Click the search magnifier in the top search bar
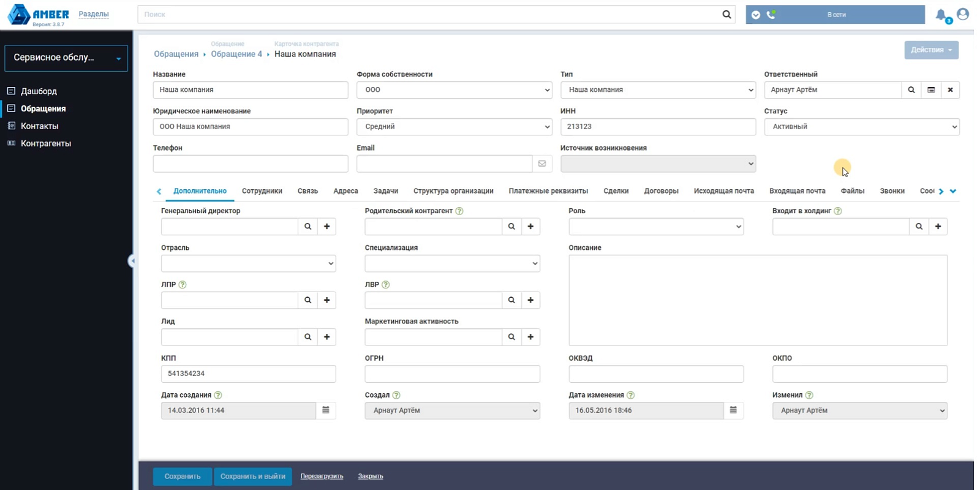980x490 pixels. coord(726,14)
